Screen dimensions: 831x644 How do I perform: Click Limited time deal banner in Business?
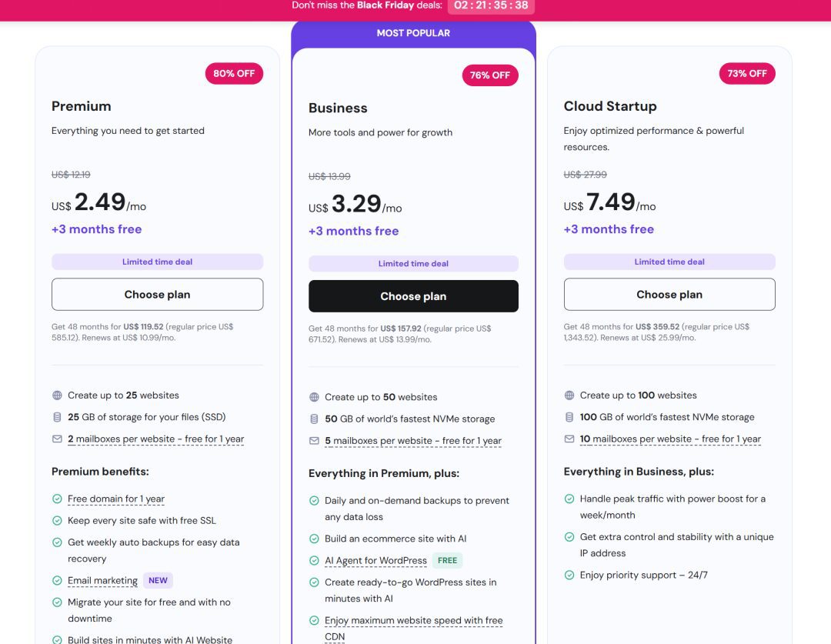pyautogui.click(x=413, y=264)
